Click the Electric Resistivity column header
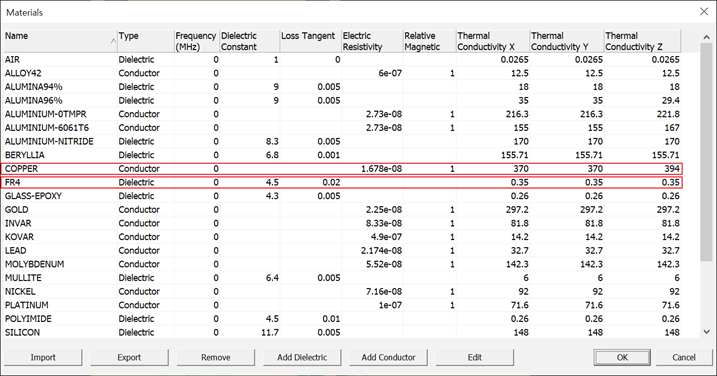The image size is (717, 376). click(372, 41)
